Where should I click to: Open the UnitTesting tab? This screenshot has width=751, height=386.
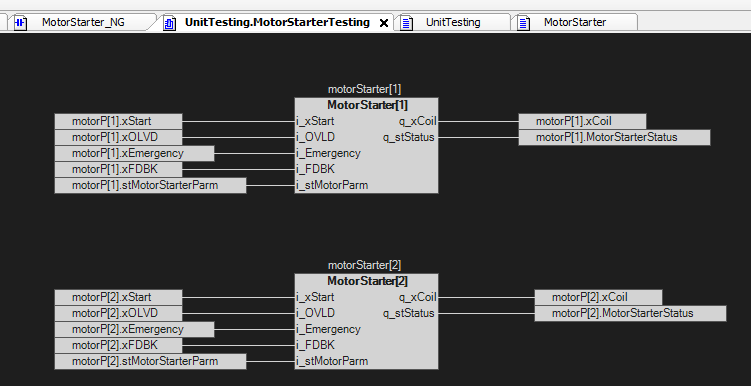pos(453,23)
